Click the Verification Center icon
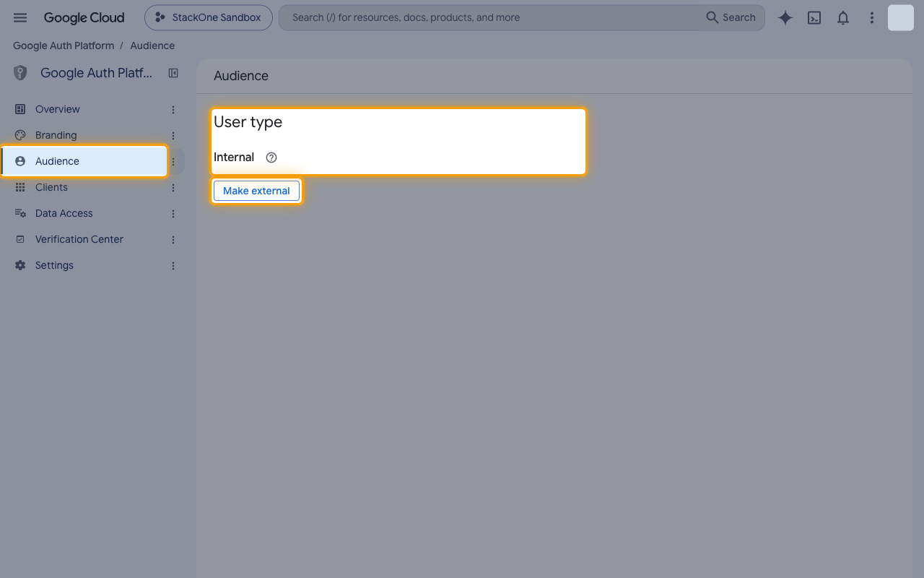Viewport: 924px width, 578px height. [x=20, y=239]
